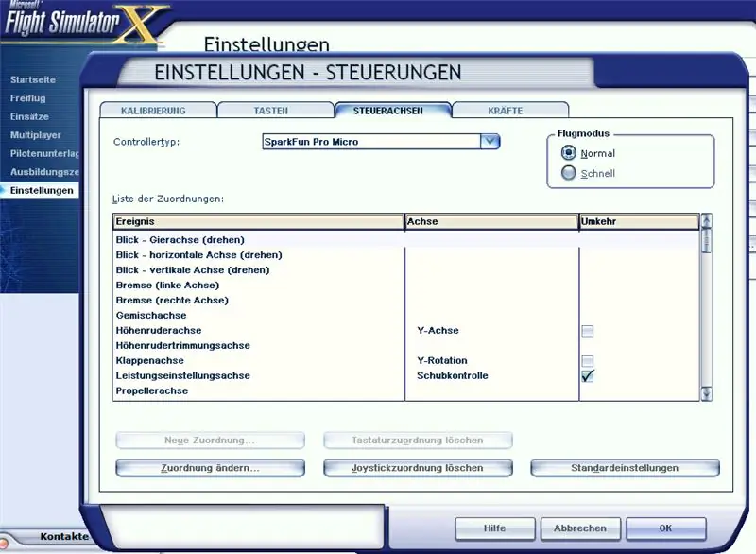Cancel with the Abbrechen button

[x=580, y=528]
